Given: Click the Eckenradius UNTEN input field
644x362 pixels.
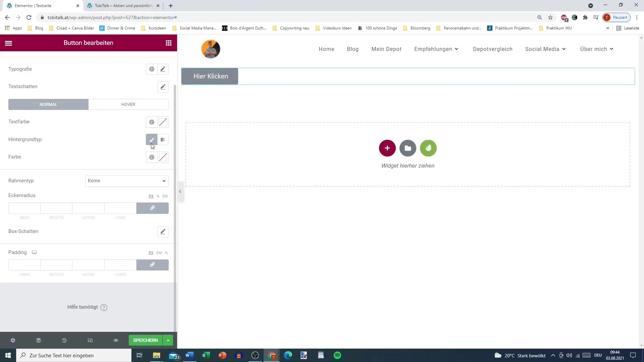Looking at the screenshot, I should (x=88, y=208).
